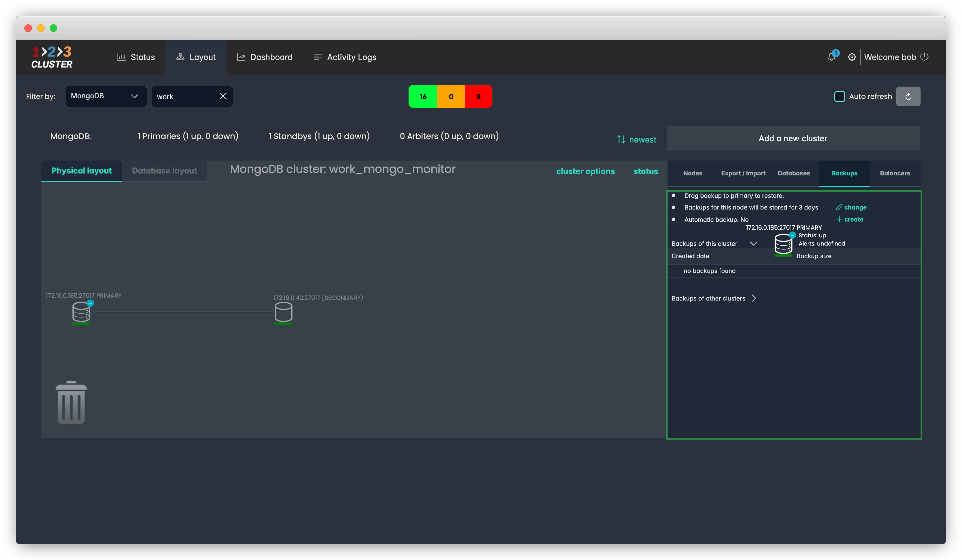The height and width of the screenshot is (560, 962).
Task: Select the secondary node database icon
Action: tap(283, 313)
